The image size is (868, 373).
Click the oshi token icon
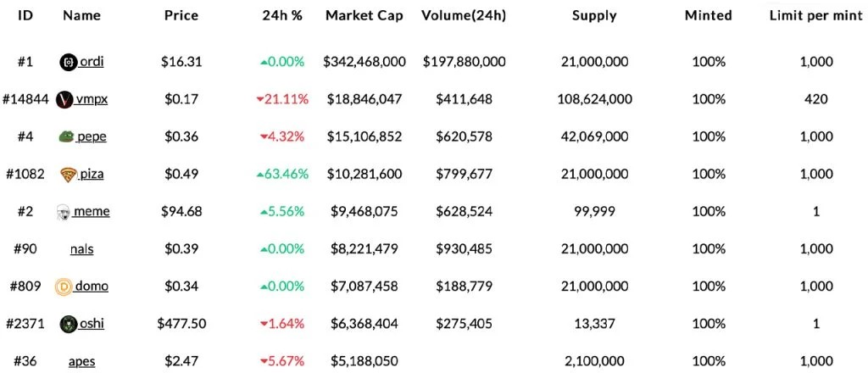point(70,324)
